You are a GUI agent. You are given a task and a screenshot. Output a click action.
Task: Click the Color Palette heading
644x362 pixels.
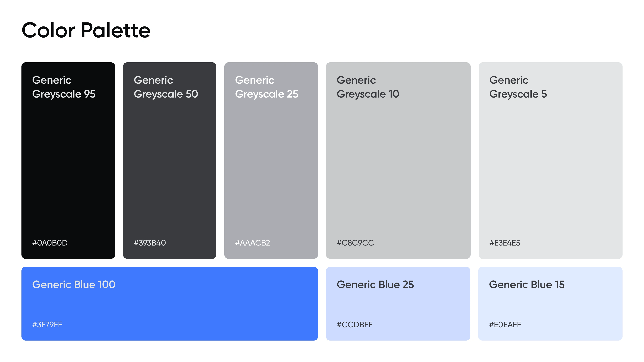86,31
